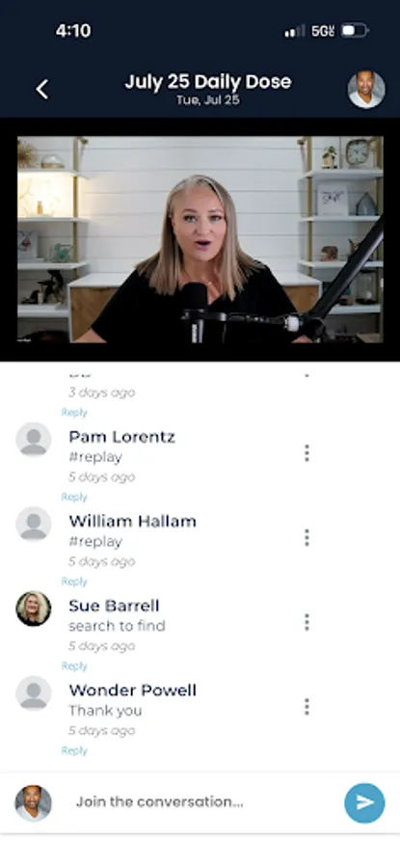Tap the Sue Barrell name label
The image size is (400, 868).
point(114,606)
